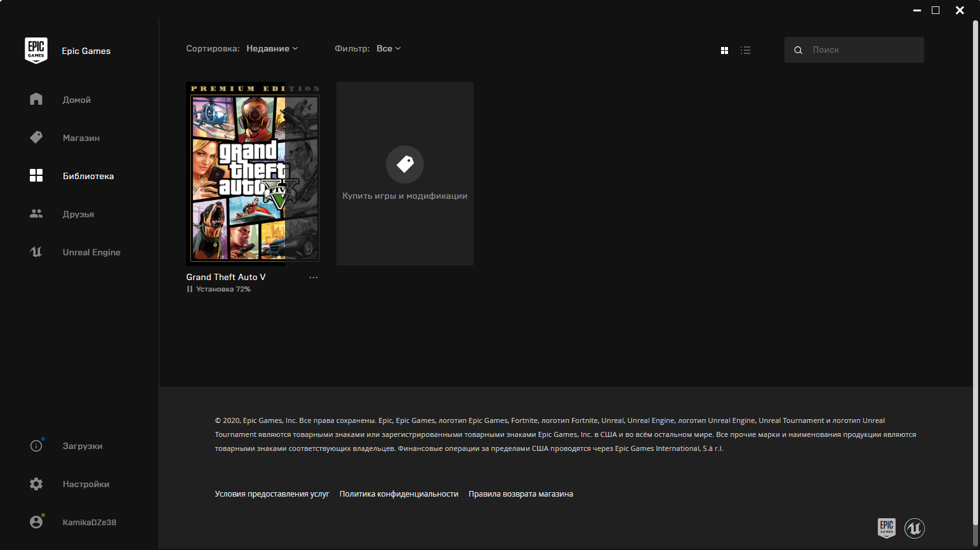Click the Unreal Engine sidebar icon

36,252
